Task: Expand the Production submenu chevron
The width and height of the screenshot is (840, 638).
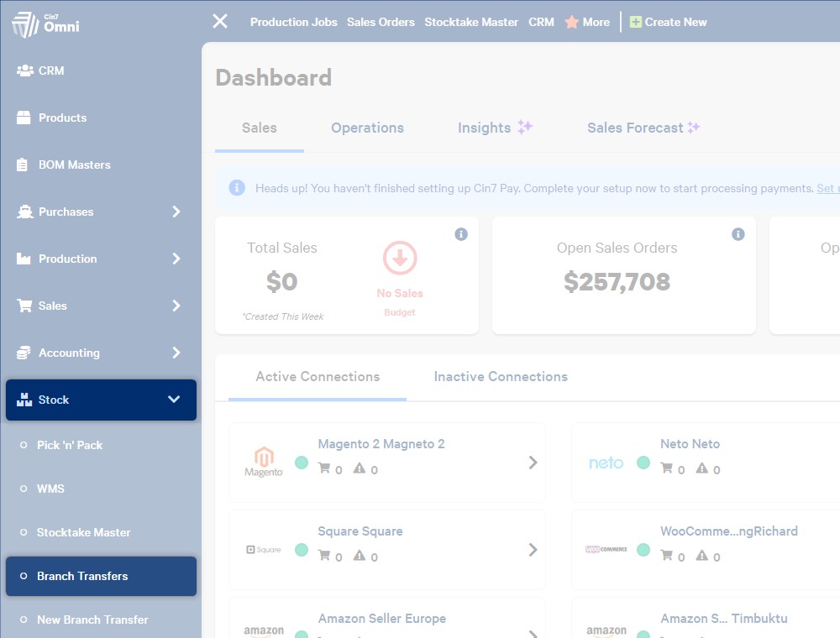Action: 176,259
